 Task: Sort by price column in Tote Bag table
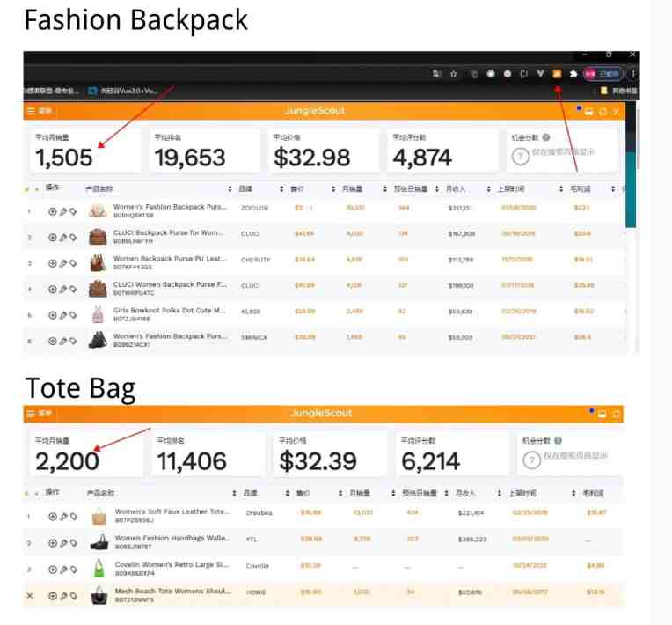pos(340,493)
